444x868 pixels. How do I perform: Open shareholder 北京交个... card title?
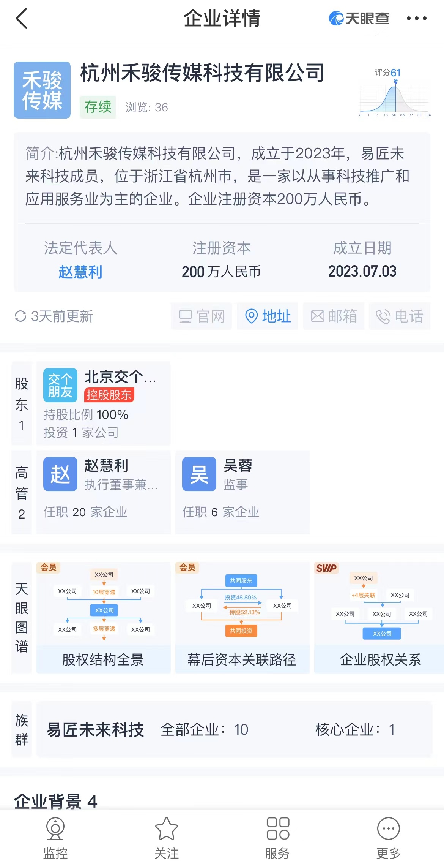click(x=120, y=377)
